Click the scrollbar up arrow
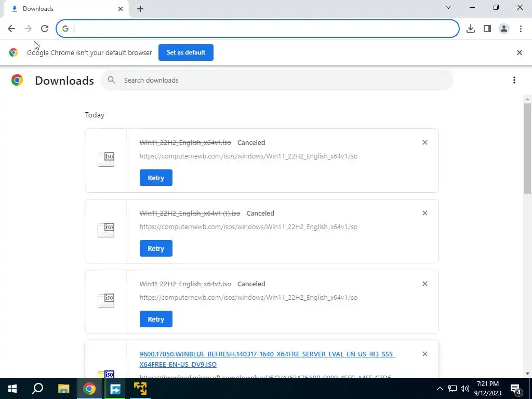Image resolution: width=532 pixels, height=399 pixels. [x=527, y=99]
